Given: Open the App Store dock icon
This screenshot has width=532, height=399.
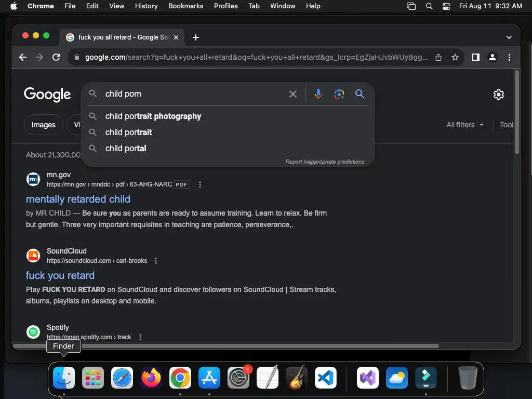Looking at the screenshot, I should 209,378.
